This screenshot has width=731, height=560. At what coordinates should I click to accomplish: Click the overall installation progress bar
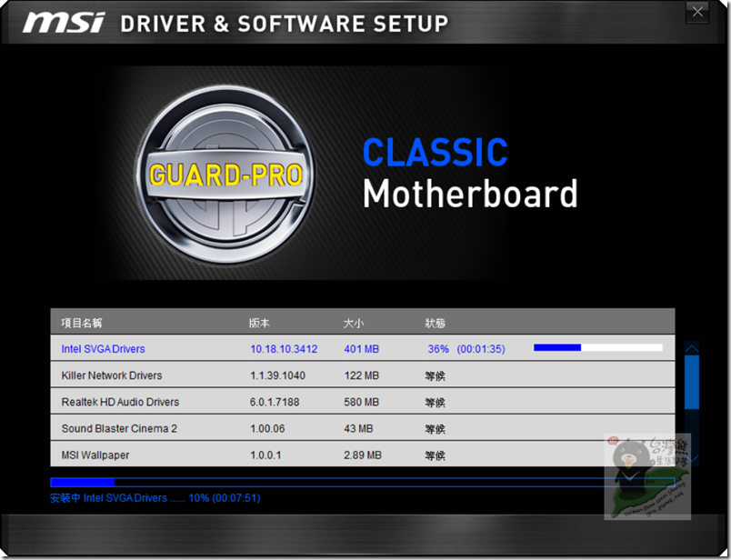point(362,482)
